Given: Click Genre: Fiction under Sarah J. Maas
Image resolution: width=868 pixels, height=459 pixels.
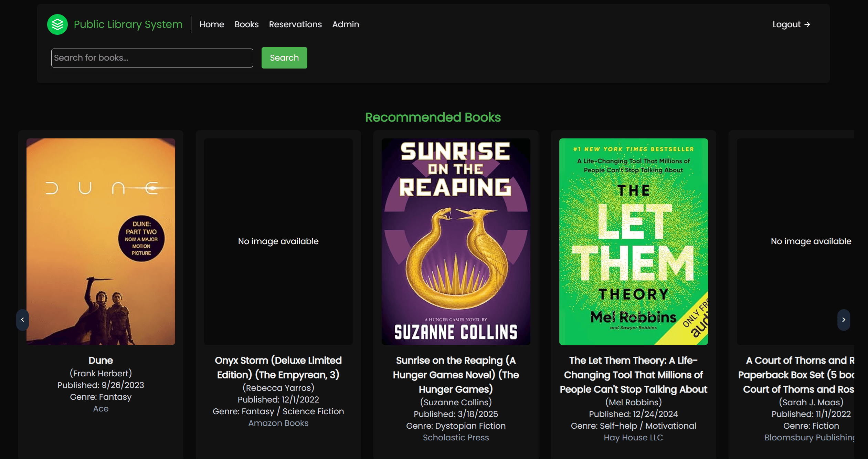Looking at the screenshot, I should [x=811, y=426].
